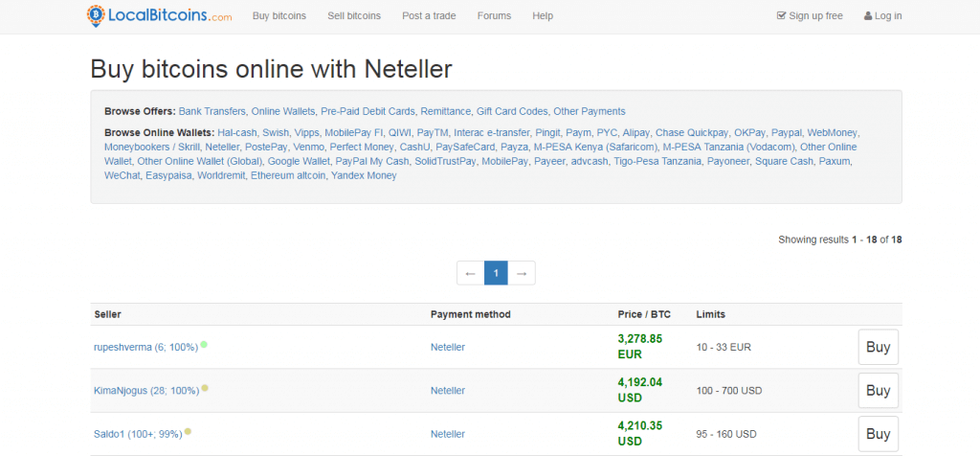Click the Log in link

click(882, 15)
